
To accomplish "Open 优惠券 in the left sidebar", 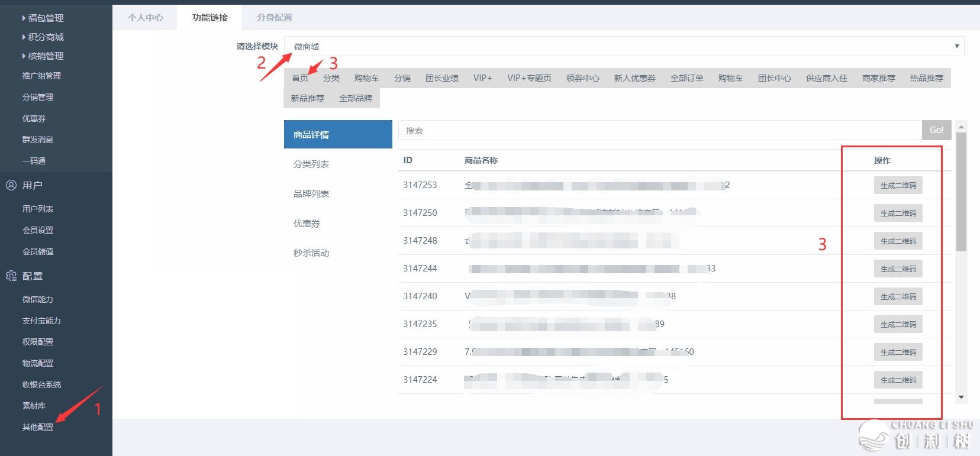I will [x=34, y=118].
